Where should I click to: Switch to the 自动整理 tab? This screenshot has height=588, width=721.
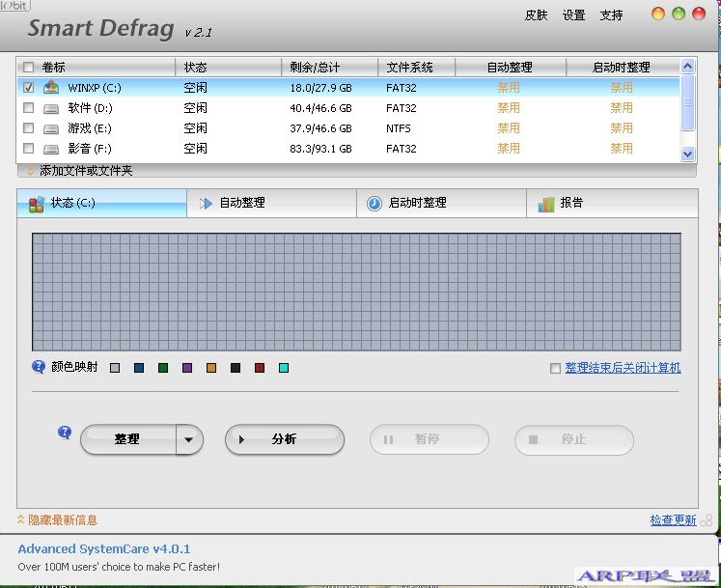272,203
